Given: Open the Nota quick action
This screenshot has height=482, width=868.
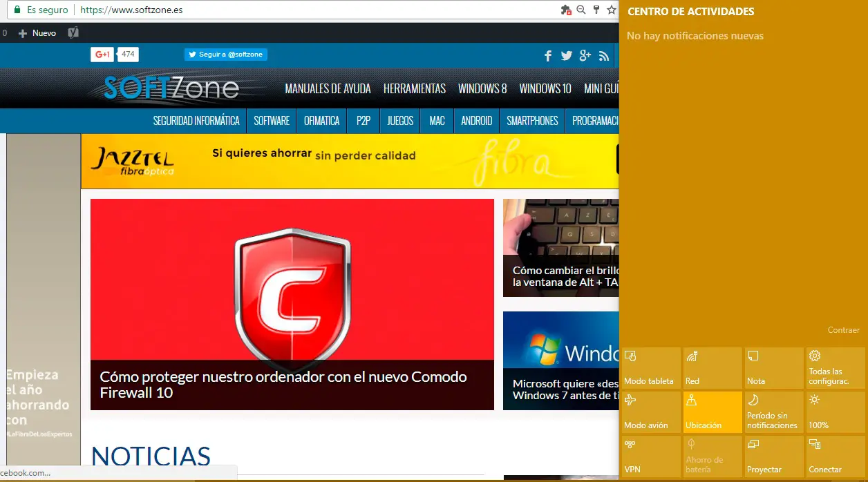Looking at the screenshot, I should pyautogui.click(x=773, y=368).
